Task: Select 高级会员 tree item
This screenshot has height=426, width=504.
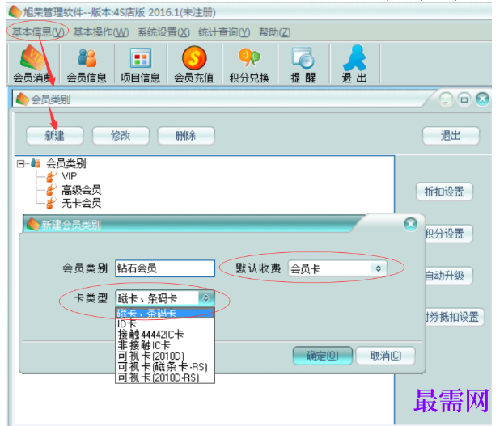Action: [82, 189]
